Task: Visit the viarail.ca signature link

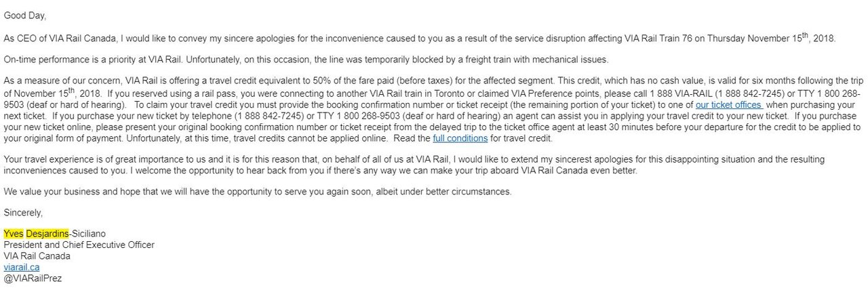Action: click(21, 267)
